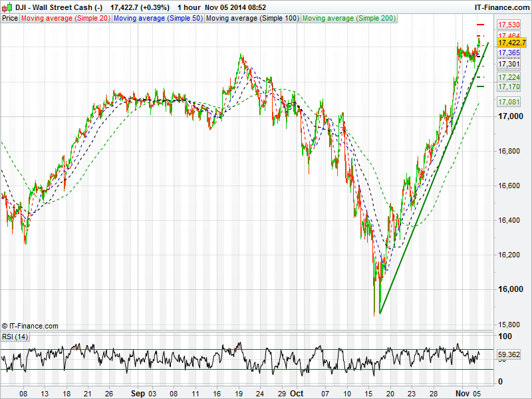Click the 17,170 green price label

(x=509, y=86)
